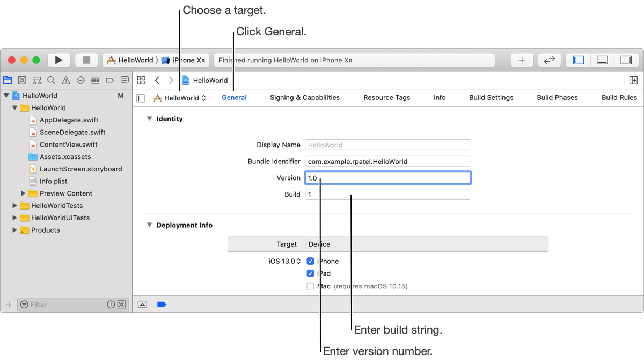Toggle the blue breakpoints activation icon
The image size is (644, 361).
(162, 305)
